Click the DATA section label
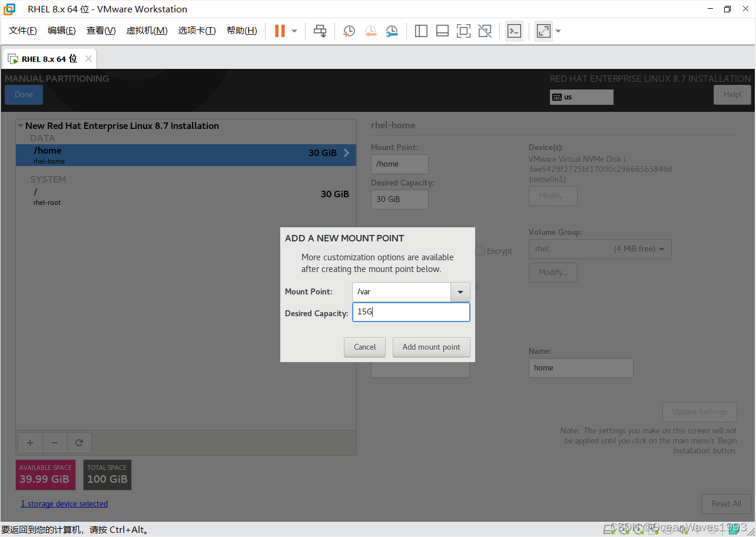 pyautogui.click(x=42, y=138)
